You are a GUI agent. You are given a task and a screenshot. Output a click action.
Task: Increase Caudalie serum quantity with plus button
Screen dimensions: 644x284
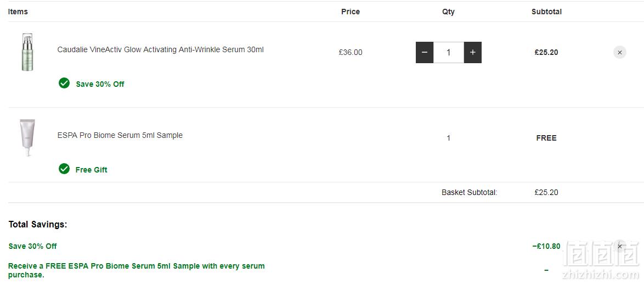click(473, 52)
